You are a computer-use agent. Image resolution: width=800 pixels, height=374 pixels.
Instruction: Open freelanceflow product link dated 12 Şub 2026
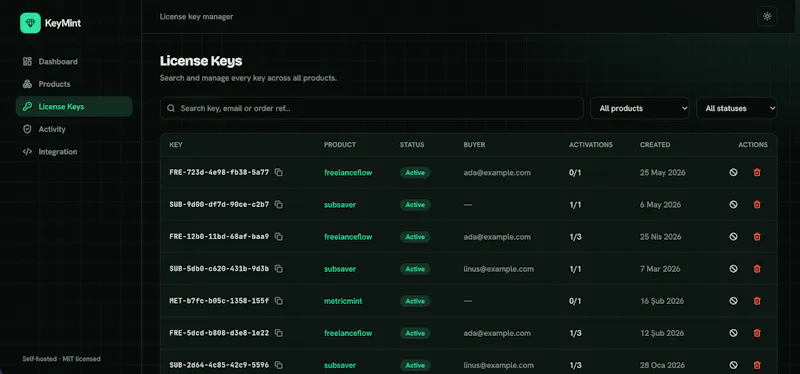tap(348, 333)
